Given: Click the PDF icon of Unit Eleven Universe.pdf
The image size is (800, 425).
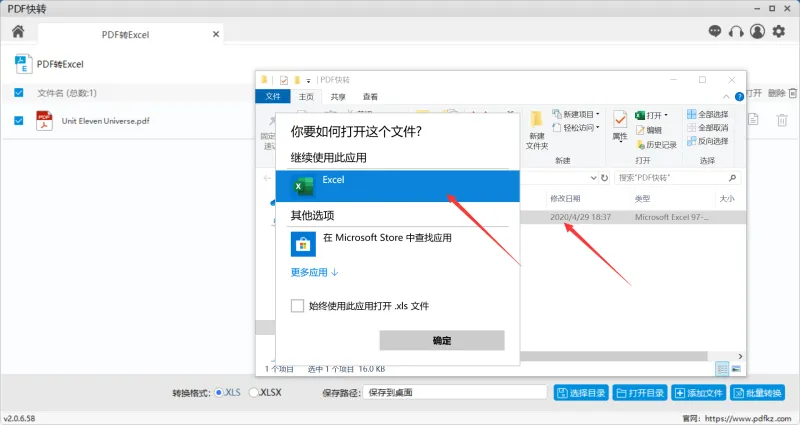Looking at the screenshot, I should (x=44, y=121).
